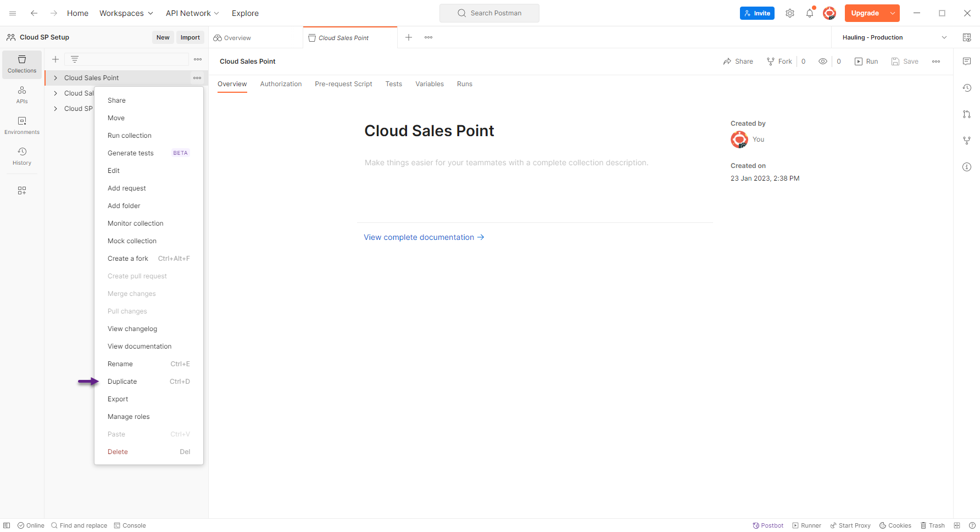Expand the Cloud Sales Point collection

coord(55,78)
